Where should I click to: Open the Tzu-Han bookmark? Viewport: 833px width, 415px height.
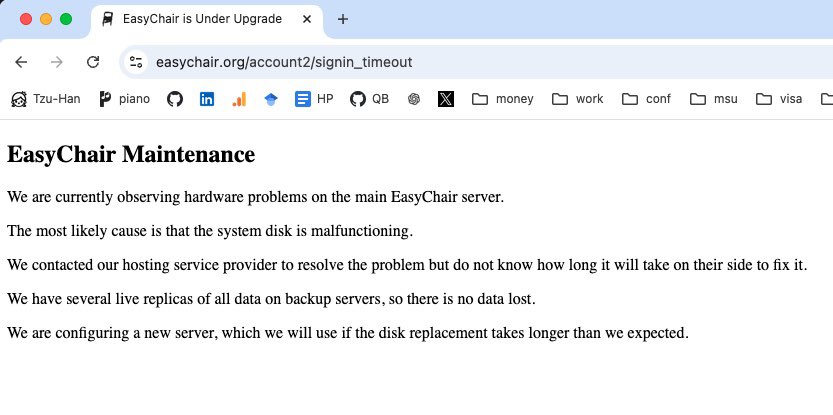(46, 99)
